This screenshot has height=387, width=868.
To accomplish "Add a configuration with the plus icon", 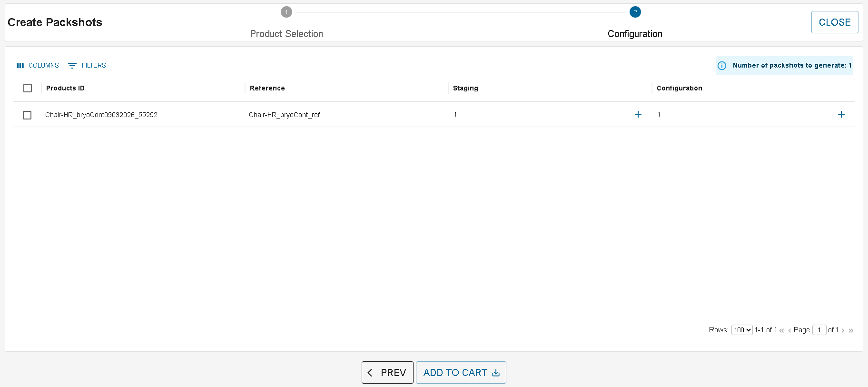I will click(x=841, y=114).
